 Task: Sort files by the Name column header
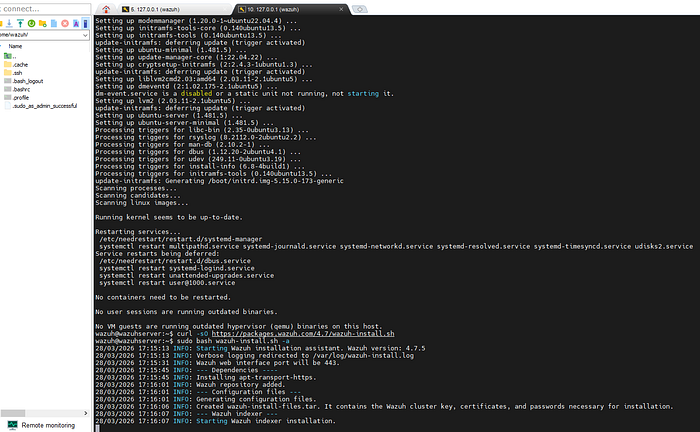(x=15, y=46)
